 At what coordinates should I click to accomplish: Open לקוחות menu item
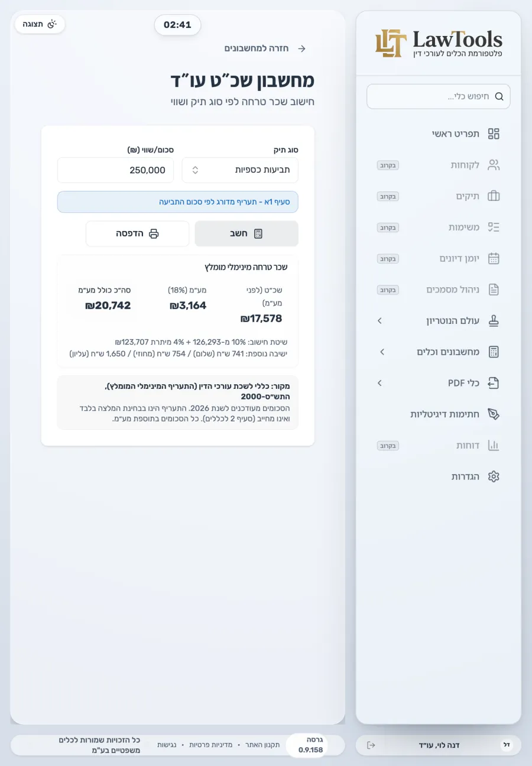[439, 165]
